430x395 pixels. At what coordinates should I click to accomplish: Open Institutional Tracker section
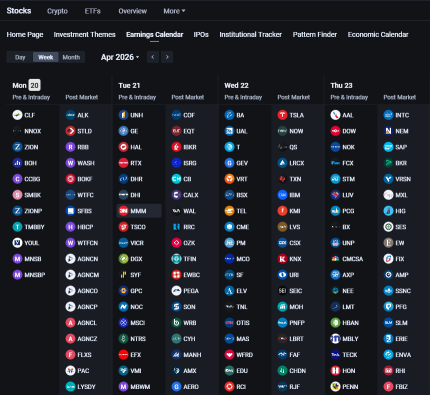click(x=251, y=35)
